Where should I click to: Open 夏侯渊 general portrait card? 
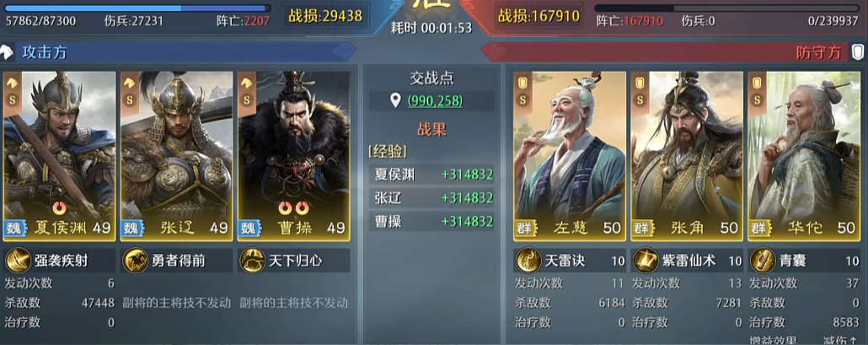59,156
